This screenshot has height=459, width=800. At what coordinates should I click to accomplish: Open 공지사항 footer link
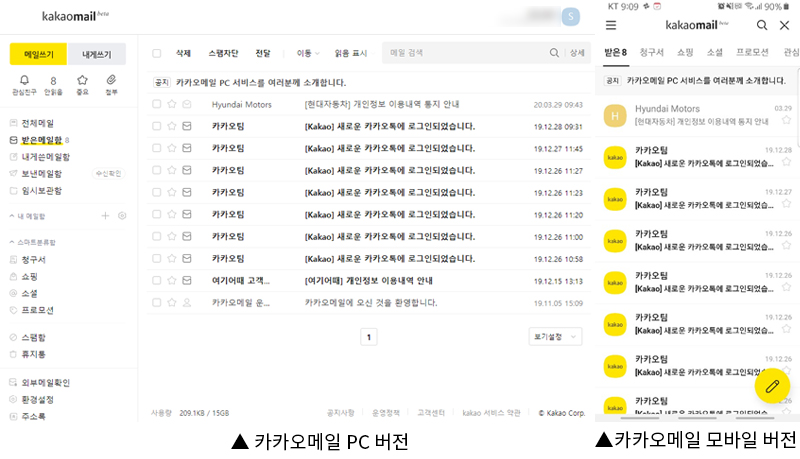[340, 413]
